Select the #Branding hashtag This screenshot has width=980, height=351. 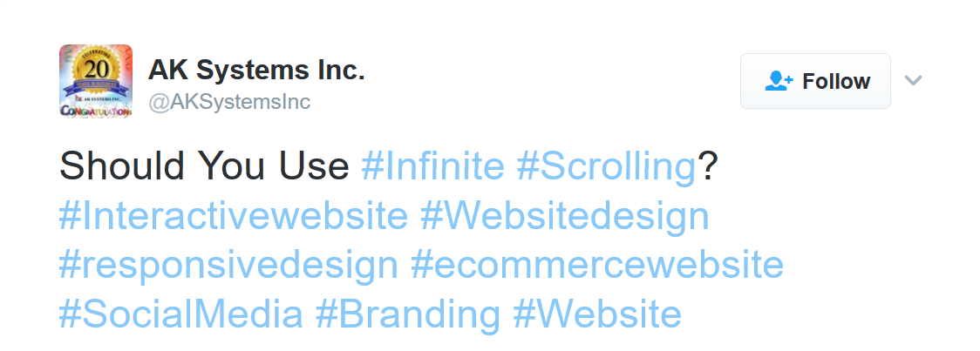tap(407, 314)
